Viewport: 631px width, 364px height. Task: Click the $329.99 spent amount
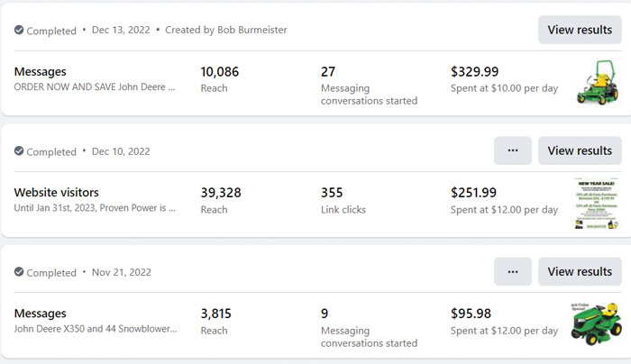[x=475, y=71]
